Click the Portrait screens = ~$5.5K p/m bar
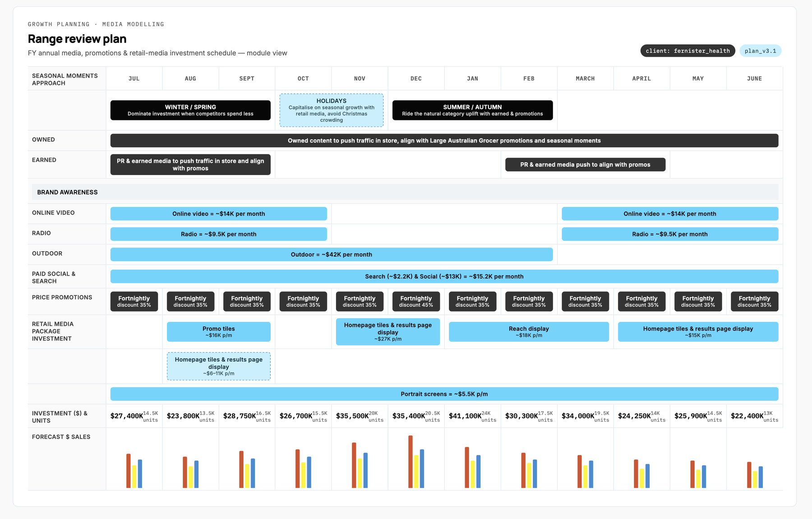 pyautogui.click(x=444, y=394)
